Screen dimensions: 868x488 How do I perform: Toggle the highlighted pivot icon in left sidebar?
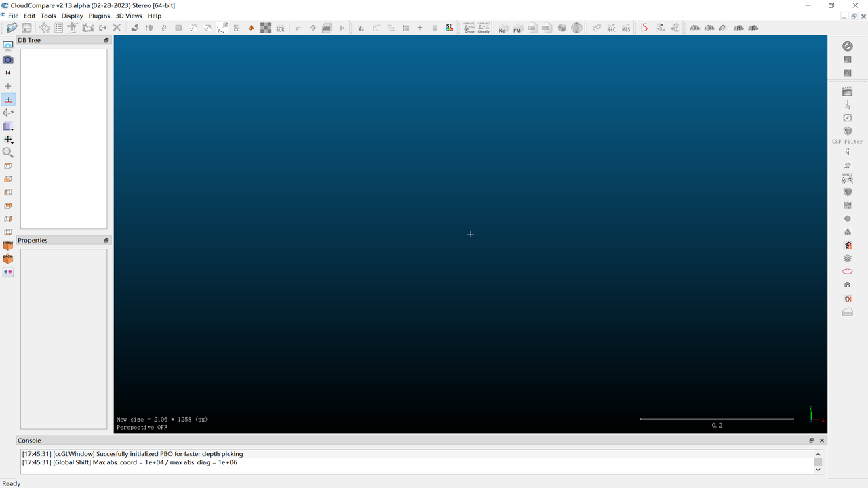click(x=8, y=100)
